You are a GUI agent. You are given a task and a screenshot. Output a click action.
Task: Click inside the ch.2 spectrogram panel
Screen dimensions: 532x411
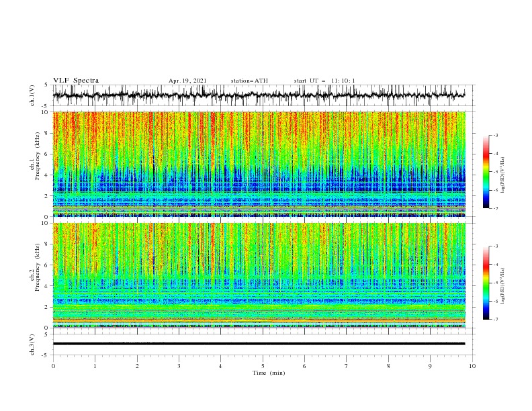click(259, 275)
